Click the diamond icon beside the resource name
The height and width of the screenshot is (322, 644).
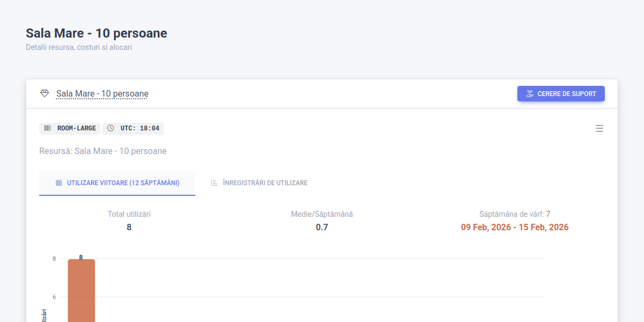point(45,93)
